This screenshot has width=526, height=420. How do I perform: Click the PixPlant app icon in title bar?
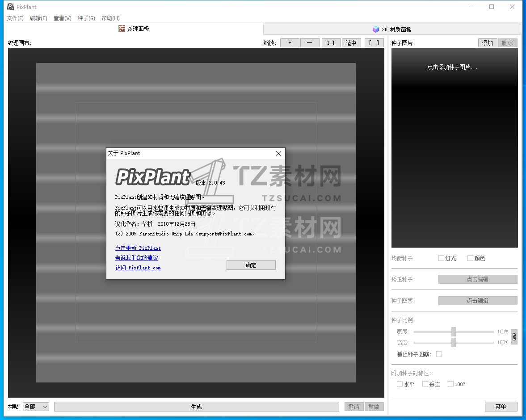click(x=10, y=7)
